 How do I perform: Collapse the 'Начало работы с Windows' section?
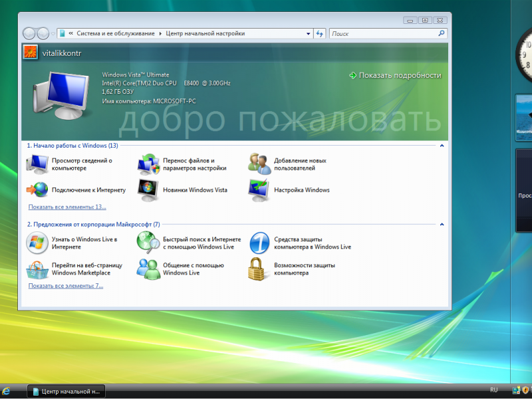click(x=442, y=146)
